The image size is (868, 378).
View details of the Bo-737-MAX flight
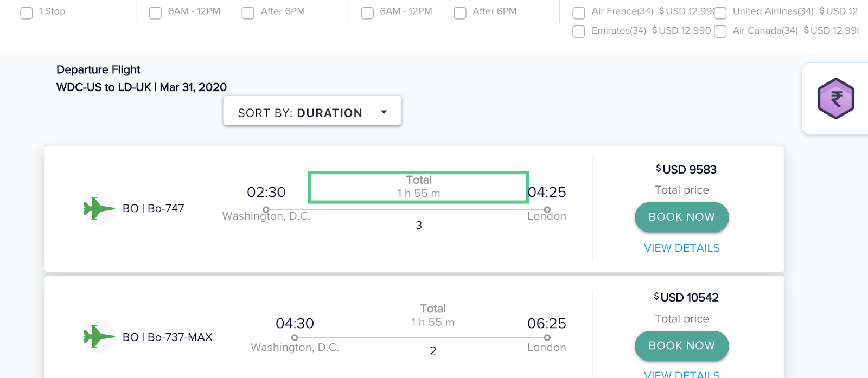681,374
